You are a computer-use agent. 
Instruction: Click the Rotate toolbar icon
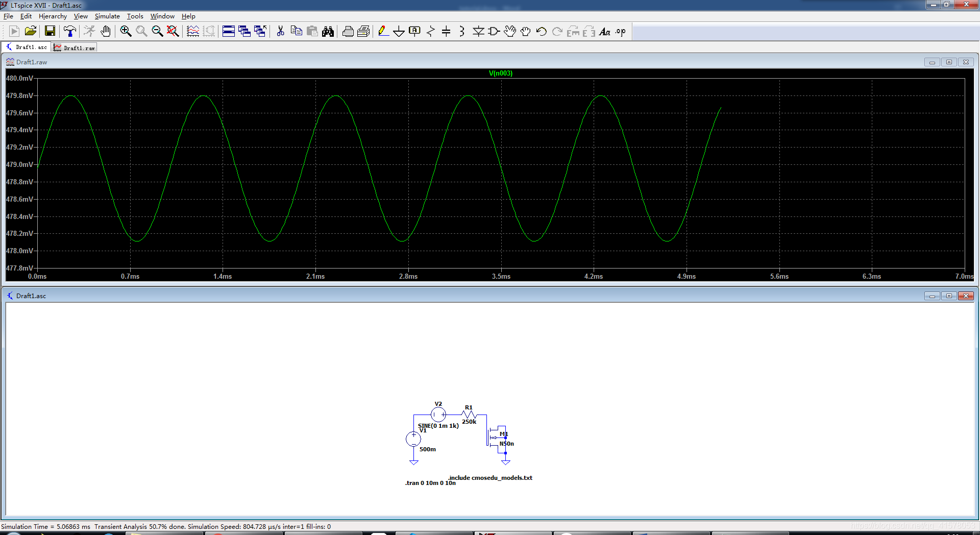coord(573,31)
